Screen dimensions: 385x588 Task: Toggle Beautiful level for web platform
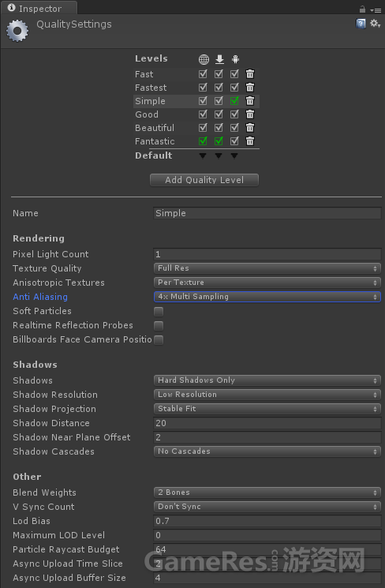(x=203, y=128)
